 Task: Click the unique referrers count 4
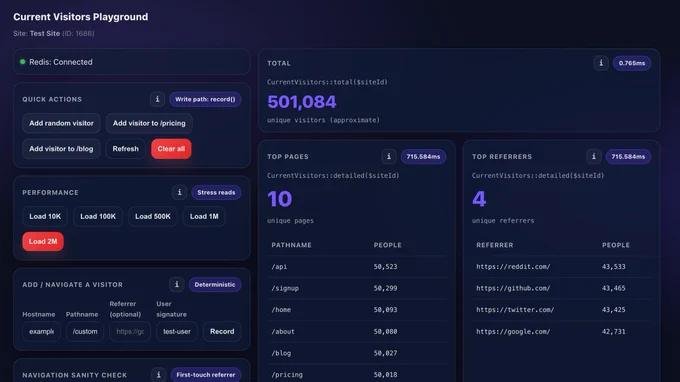pyautogui.click(x=479, y=199)
